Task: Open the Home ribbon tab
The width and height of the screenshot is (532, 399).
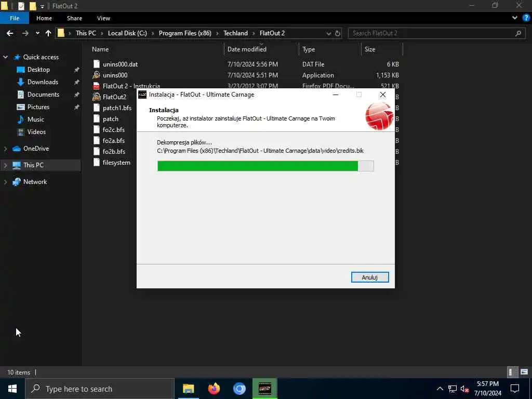Action: coord(44,18)
